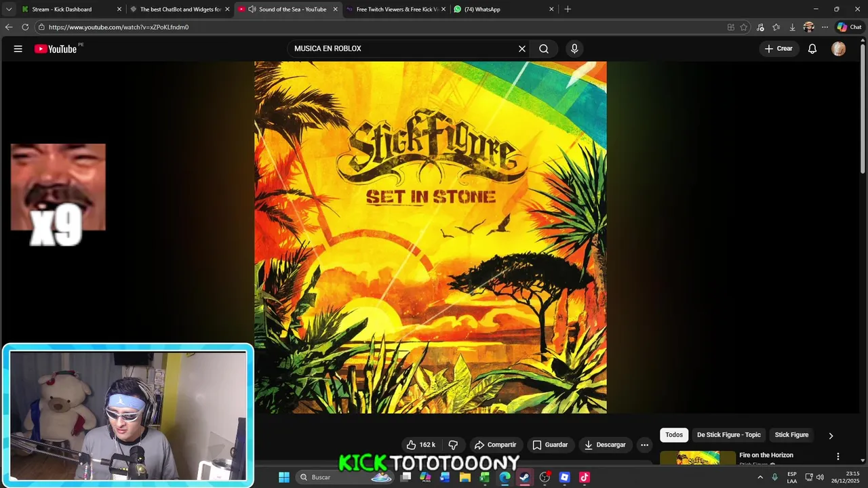Clear the YouTube search text with X
The image size is (868, 488).
522,49
